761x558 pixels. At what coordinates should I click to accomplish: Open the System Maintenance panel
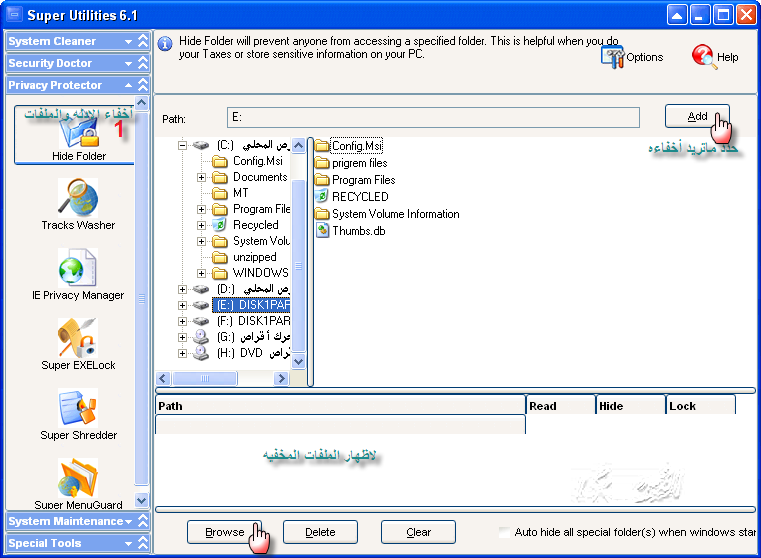[x=78, y=521]
